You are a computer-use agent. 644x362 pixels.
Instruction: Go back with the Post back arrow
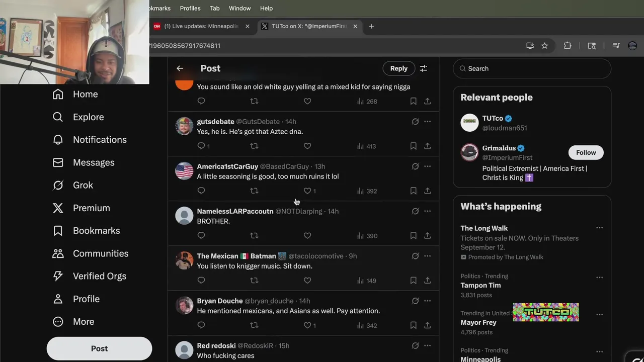[180, 68]
